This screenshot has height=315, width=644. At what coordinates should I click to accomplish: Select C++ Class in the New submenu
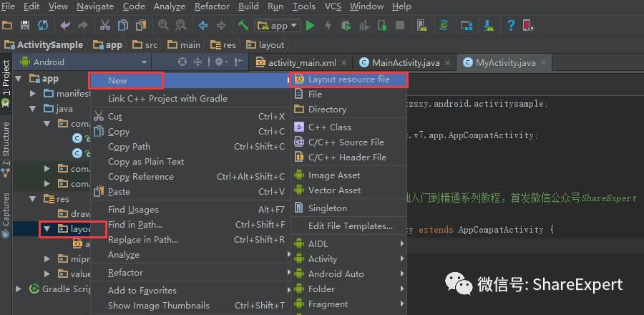(x=348, y=127)
